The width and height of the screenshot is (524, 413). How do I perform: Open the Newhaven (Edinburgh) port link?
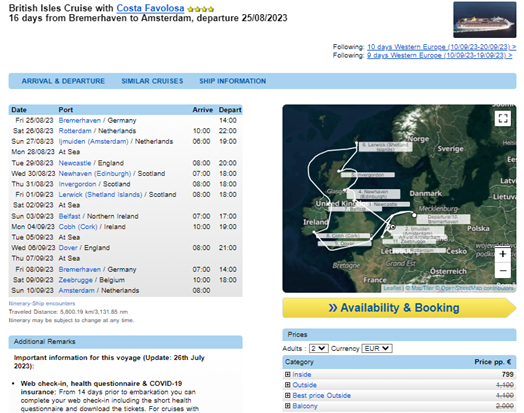(95, 173)
